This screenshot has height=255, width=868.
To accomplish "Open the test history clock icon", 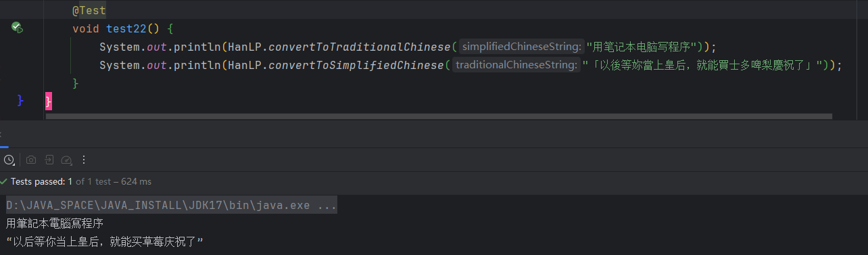I will (x=9, y=160).
